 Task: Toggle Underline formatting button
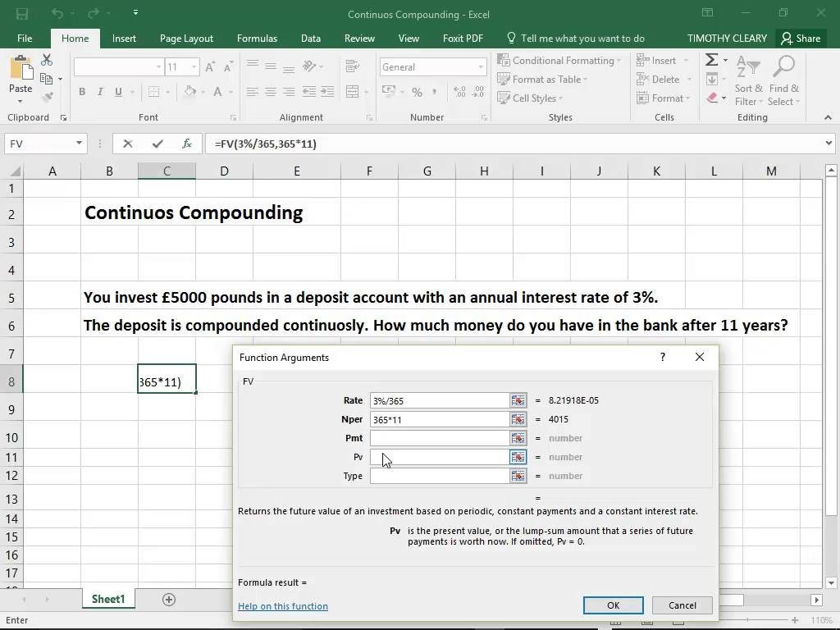pyautogui.click(x=118, y=92)
